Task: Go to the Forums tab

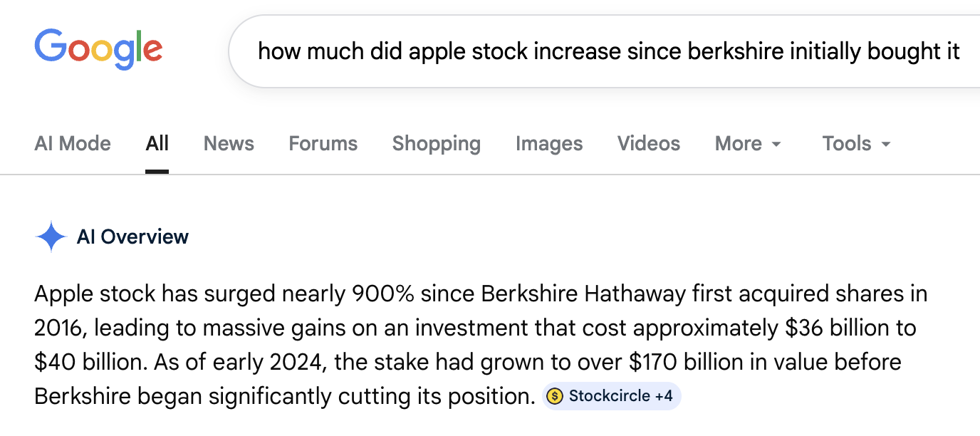Action: click(323, 144)
